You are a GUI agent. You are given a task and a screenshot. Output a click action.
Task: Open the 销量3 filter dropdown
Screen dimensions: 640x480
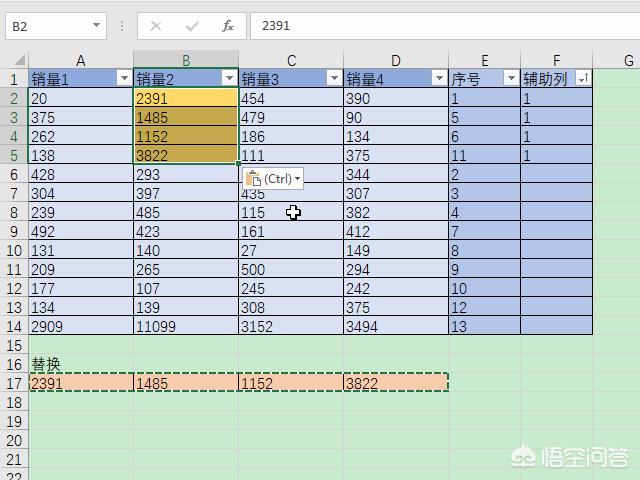pos(334,78)
